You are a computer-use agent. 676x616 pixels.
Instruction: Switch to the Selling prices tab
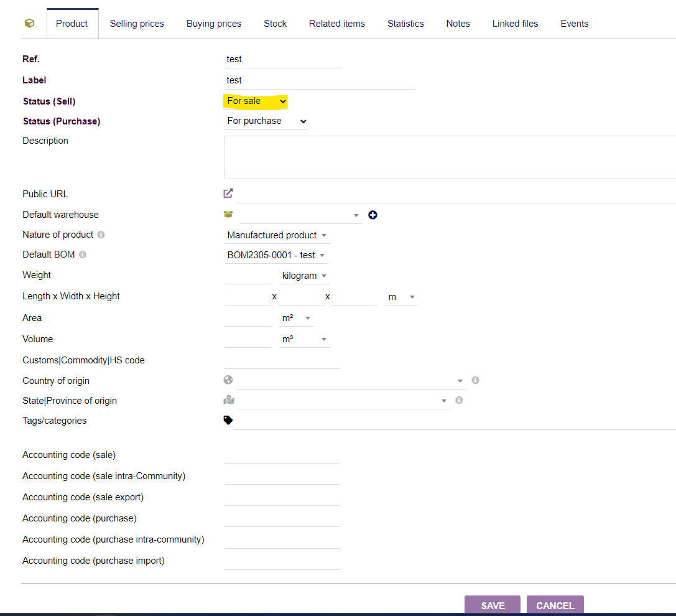[x=137, y=24]
